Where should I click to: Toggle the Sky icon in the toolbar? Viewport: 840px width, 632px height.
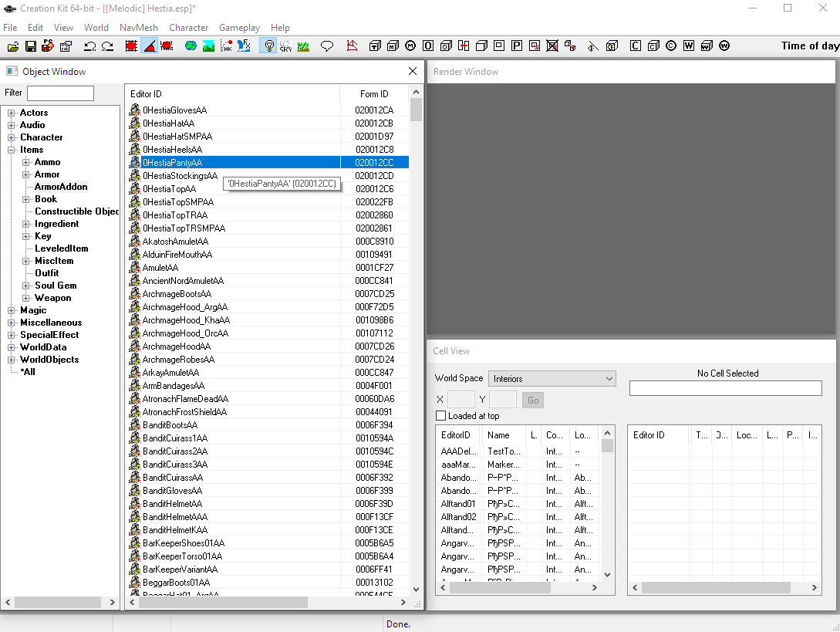point(285,46)
